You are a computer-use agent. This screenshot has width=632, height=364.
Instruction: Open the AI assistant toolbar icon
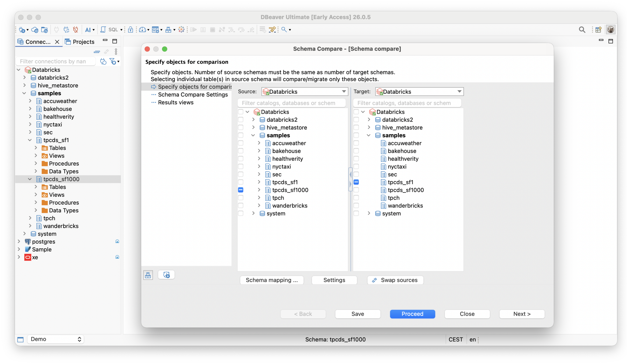click(88, 30)
